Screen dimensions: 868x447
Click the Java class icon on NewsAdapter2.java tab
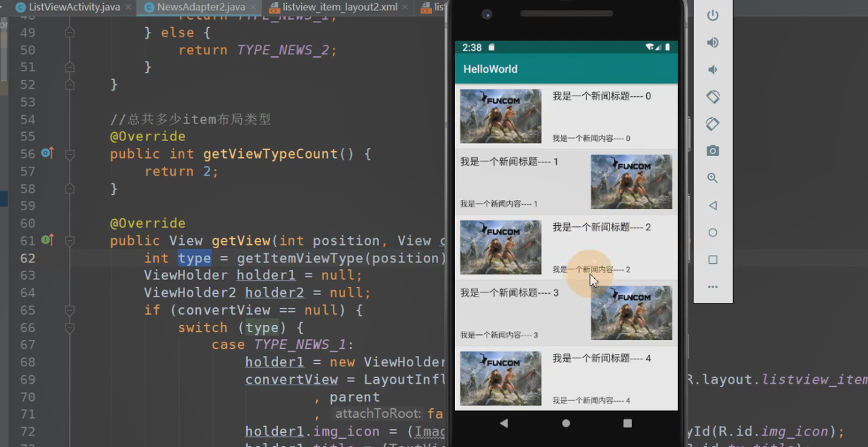tap(149, 7)
